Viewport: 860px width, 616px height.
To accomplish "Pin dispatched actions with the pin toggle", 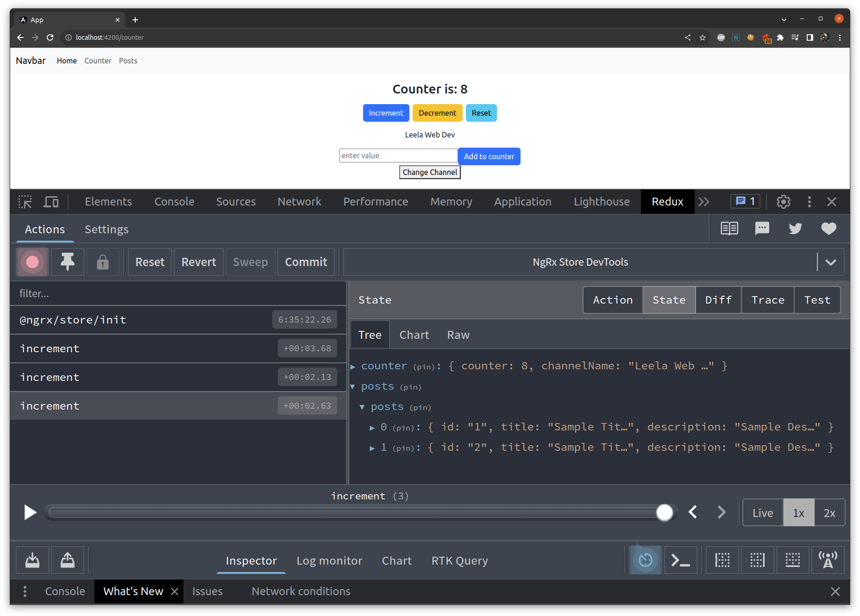I will coord(67,261).
